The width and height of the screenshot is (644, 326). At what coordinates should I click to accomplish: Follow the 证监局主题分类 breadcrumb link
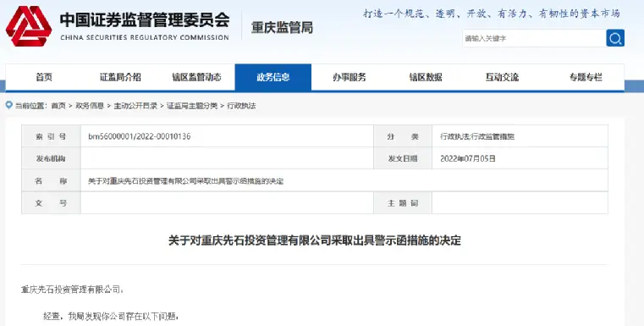tap(192, 106)
